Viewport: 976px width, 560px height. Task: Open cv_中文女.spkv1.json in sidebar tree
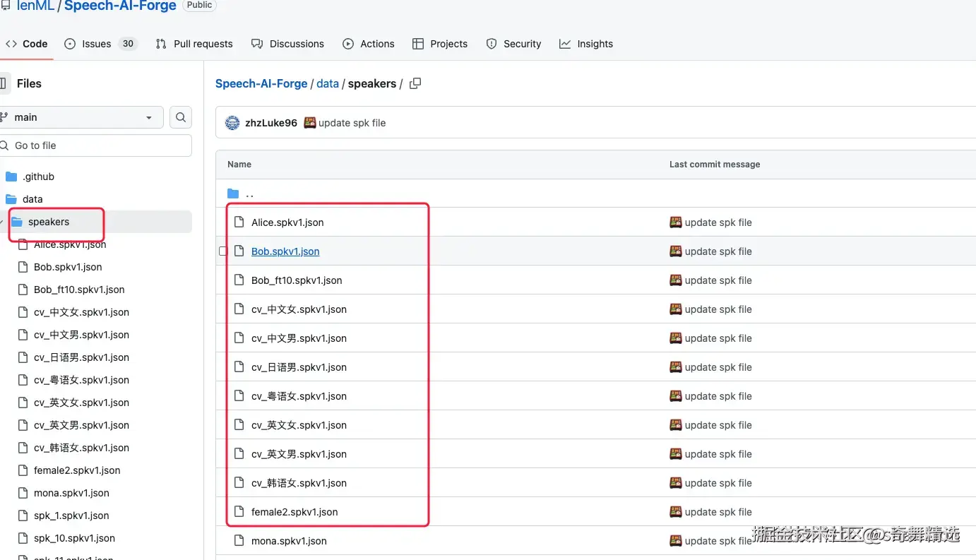pos(81,312)
